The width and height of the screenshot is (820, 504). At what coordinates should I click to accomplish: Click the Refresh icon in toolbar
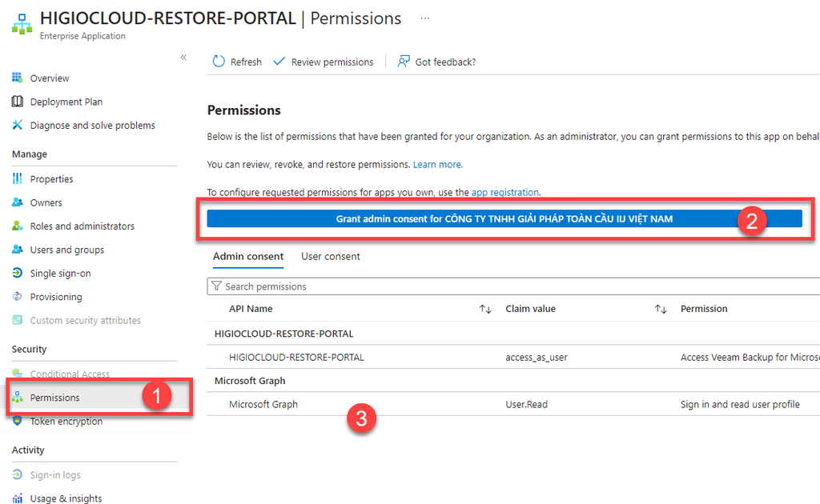[219, 62]
